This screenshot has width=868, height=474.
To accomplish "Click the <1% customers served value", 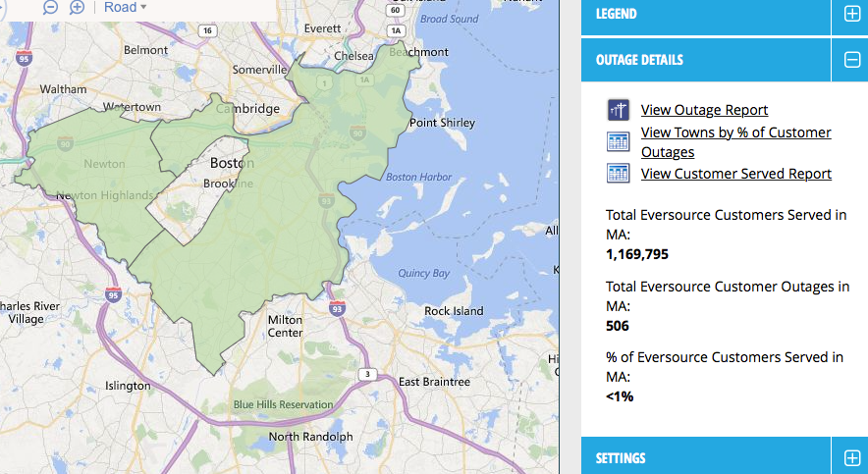I will [x=620, y=396].
